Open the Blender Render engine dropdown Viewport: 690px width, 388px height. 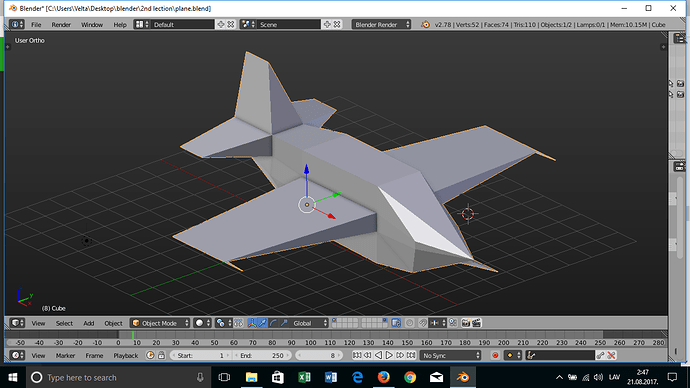point(381,25)
